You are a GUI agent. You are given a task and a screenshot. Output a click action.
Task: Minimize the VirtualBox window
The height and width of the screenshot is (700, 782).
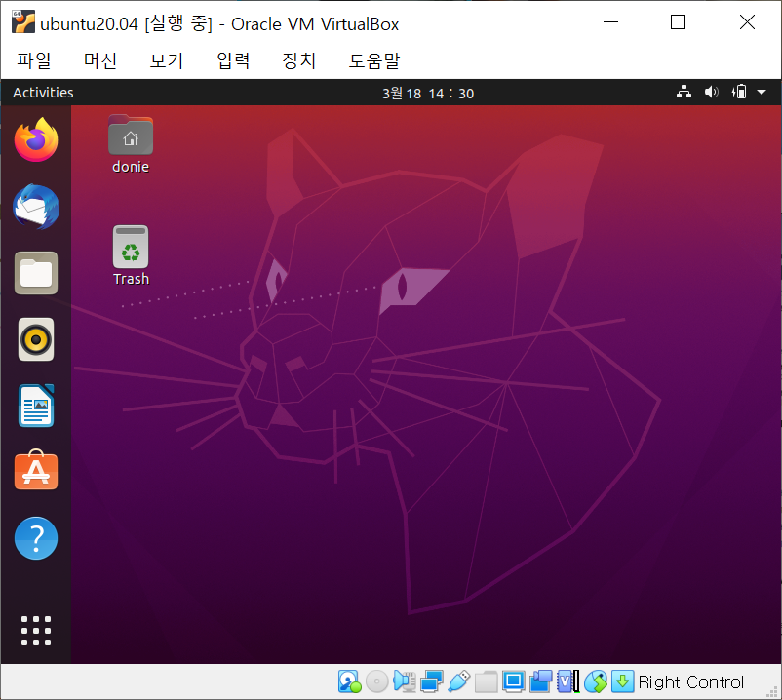pos(610,22)
